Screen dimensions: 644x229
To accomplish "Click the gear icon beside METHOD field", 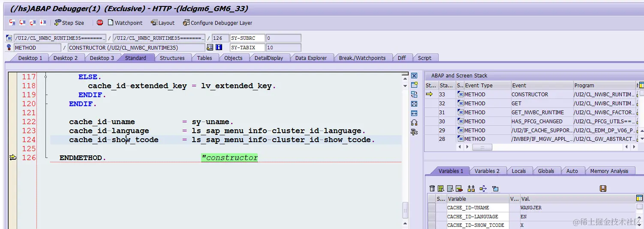I will tap(9, 48).
